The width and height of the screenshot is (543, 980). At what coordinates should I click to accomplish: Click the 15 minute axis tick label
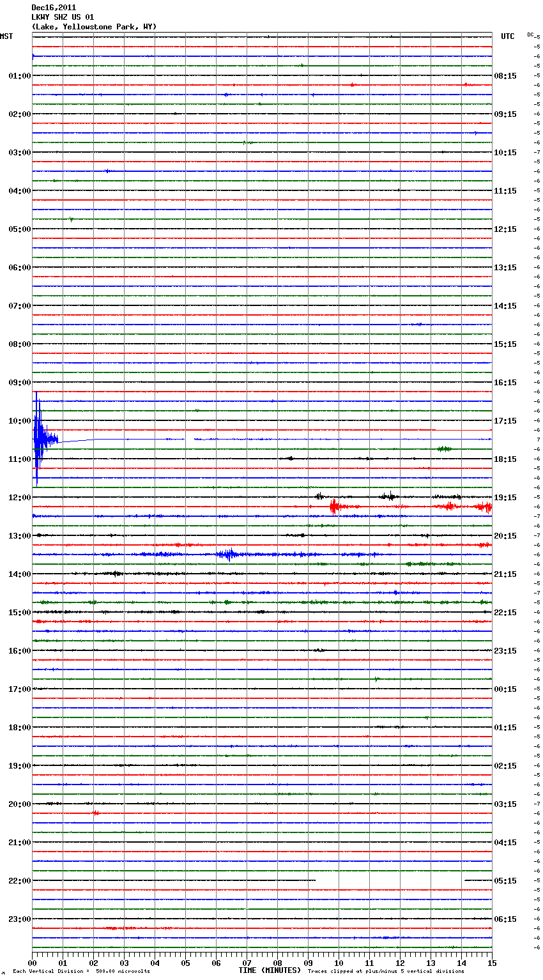pyautogui.click(x=492, y=963)
